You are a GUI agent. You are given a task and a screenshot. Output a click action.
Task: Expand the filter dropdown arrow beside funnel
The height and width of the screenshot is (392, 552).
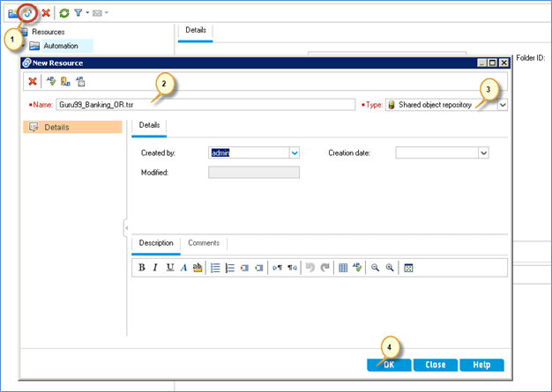coord(87,13)
